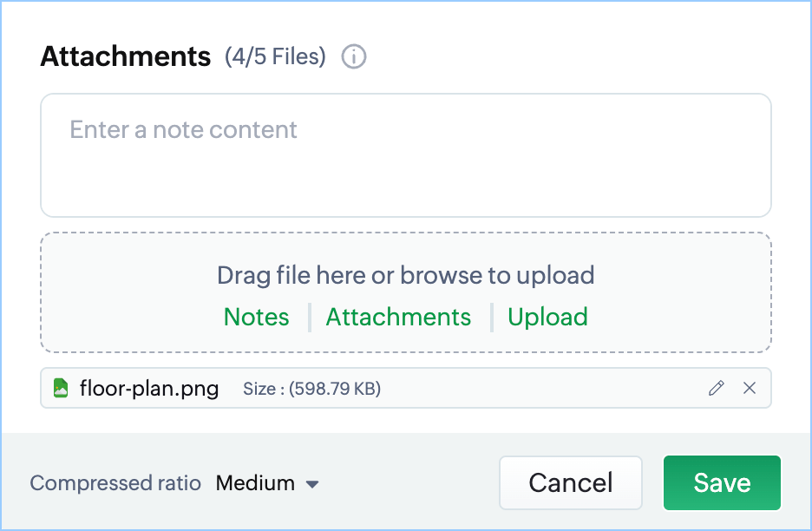Click the Compressed ratio label
Viewport: 812px width, 531px height.
pos(115,483)
